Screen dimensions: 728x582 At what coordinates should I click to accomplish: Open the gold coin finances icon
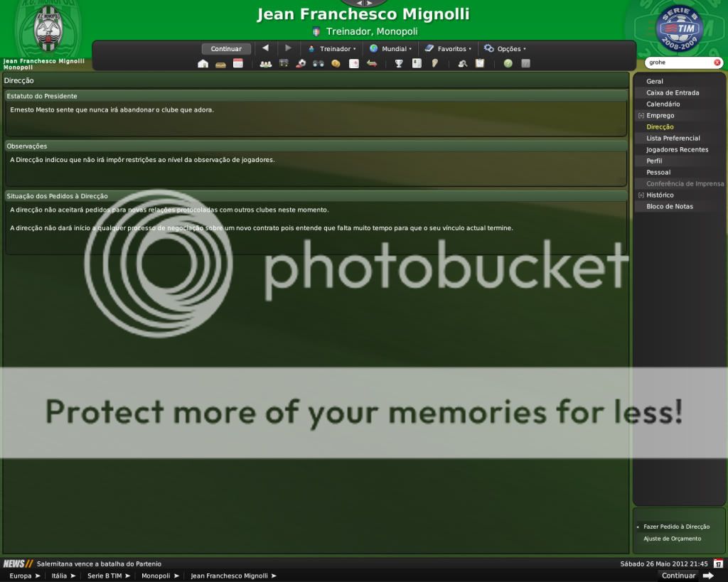click(336, 63)
